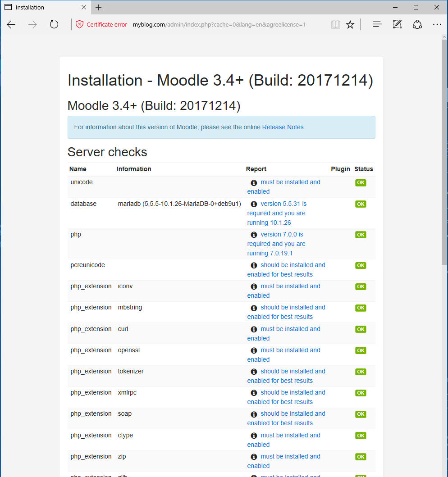This screenshot has height=477, width=448.
Task: Click the forward navigation arrow
Action: pos(32,25)
